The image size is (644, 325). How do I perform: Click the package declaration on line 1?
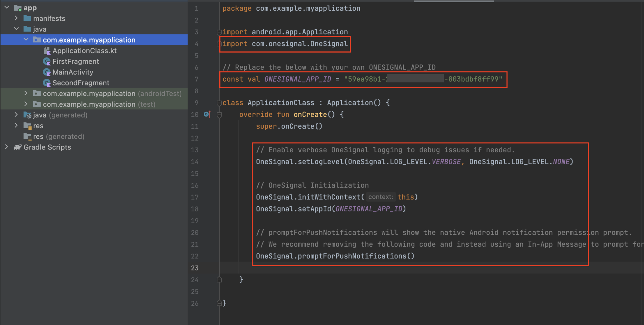pyautogui.click(x=291, y=8)
